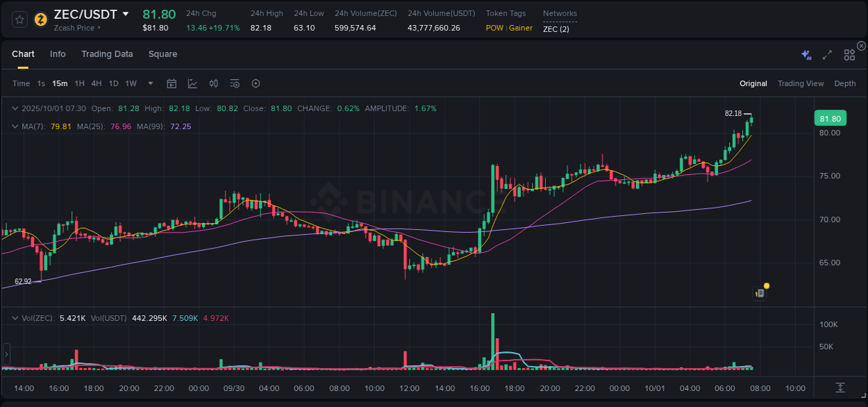Open the ZEC/USDT pair selector dropdown
The width and height of the screenshot is (868, 407).
tap(126, 13)
